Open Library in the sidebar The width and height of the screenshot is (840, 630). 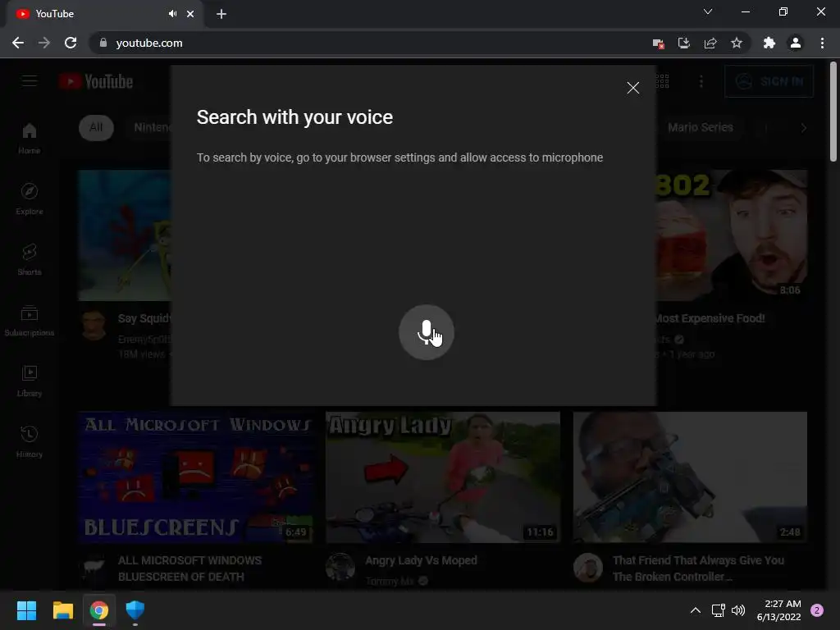click(x=30, y=381)
